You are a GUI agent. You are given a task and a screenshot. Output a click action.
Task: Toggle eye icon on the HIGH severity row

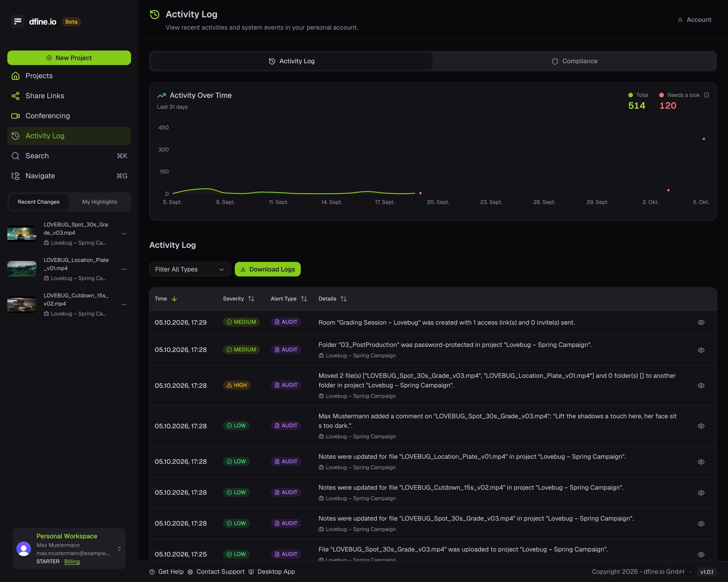point(701,386)
